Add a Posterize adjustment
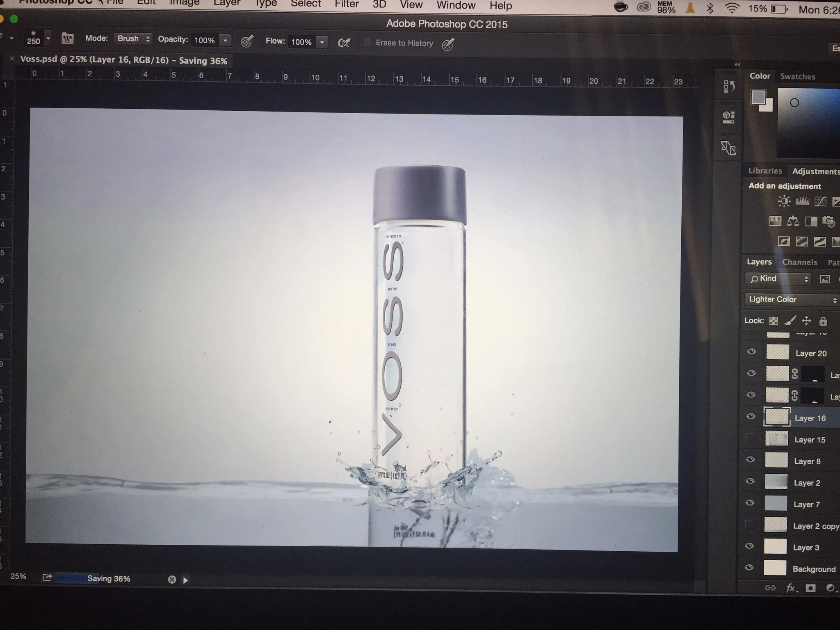Image resolution: width=840 pixels, height=630 pixels. click(802, 242)
